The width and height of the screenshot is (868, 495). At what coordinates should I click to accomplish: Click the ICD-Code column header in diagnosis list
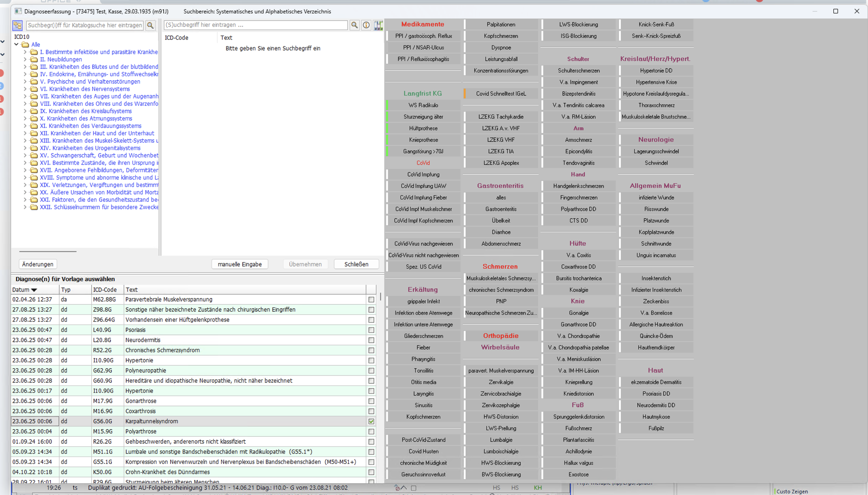pos(105,290)
